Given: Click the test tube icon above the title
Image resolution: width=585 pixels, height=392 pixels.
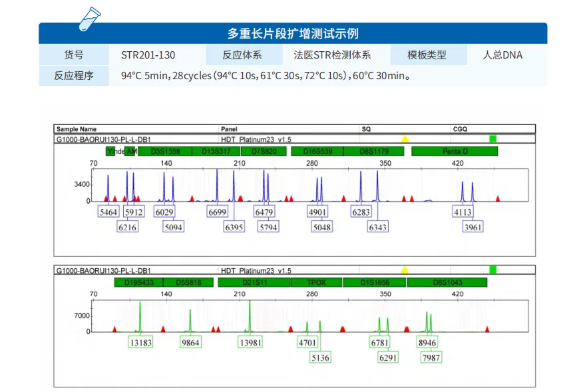Looking at the screenshot, I should click(x=89, y=19).
